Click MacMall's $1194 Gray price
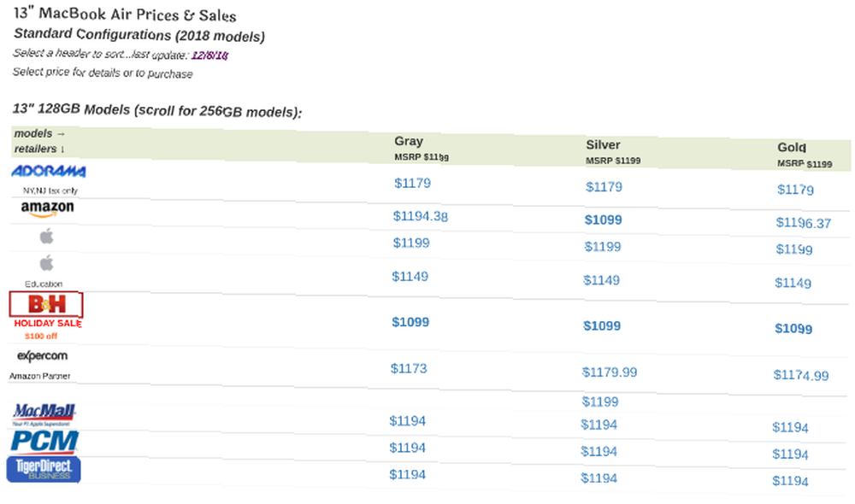The height and width of the screenshot is (504, 855). 408,421
